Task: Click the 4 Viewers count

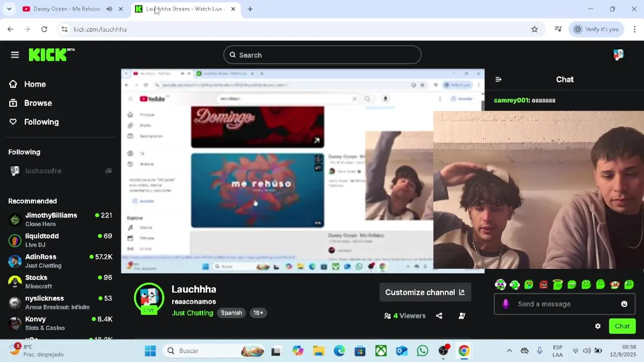Action: pyautogui.click(x=405, y=316)
